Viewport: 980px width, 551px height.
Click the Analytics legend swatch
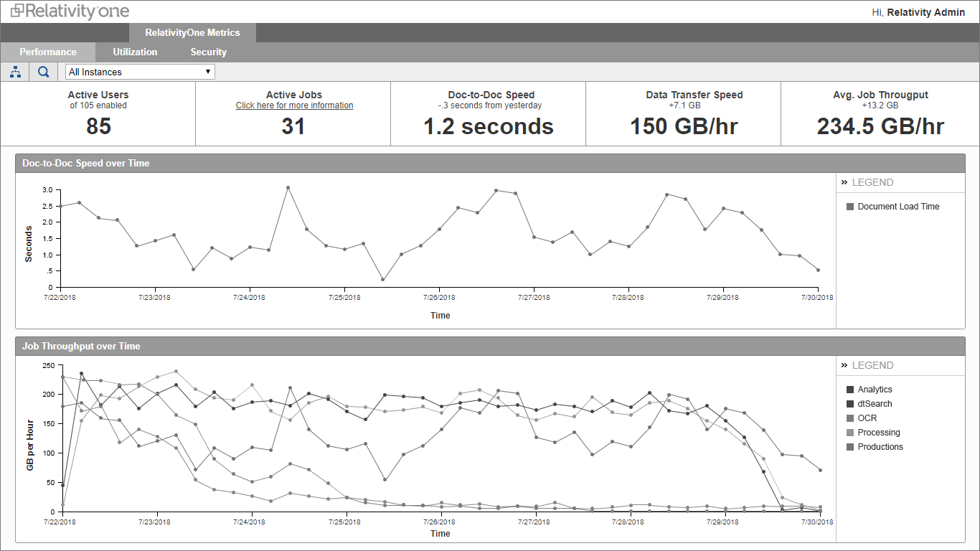point(850,390)
